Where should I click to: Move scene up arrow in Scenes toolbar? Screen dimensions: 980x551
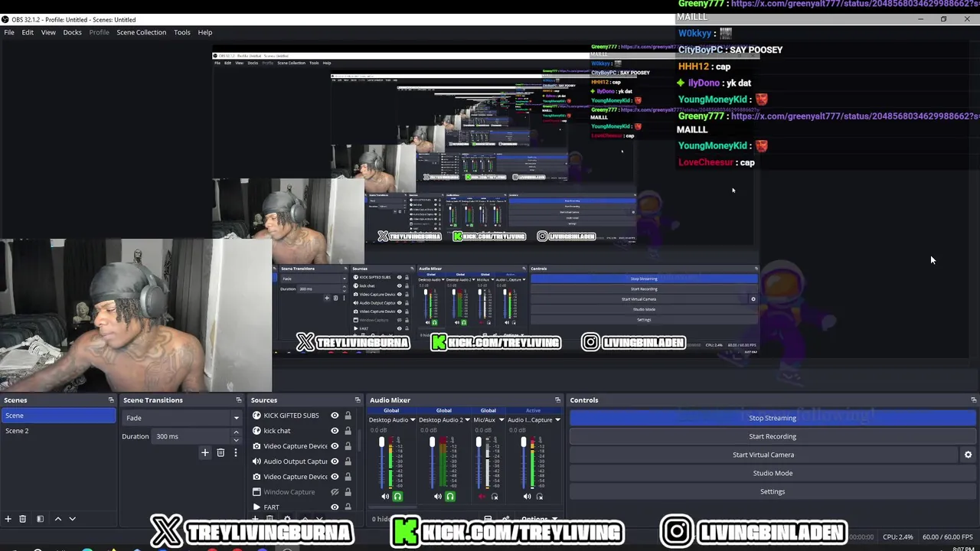(x=57, y=519)
